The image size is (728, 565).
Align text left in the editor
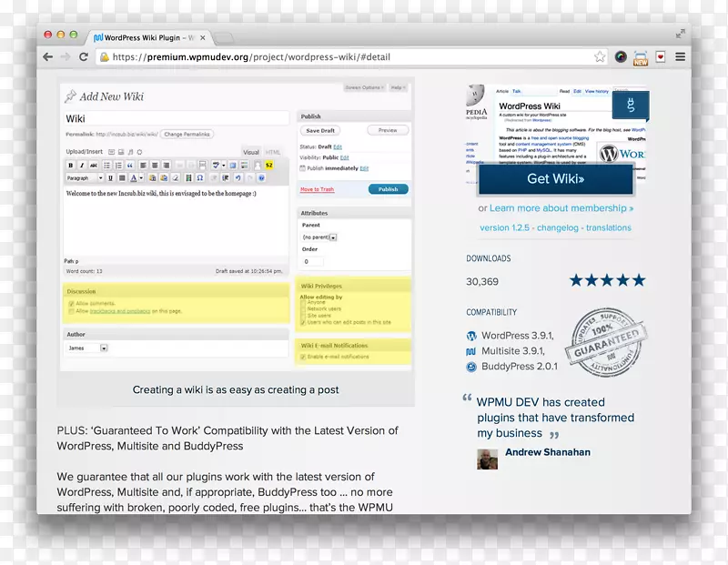[144, 166]
